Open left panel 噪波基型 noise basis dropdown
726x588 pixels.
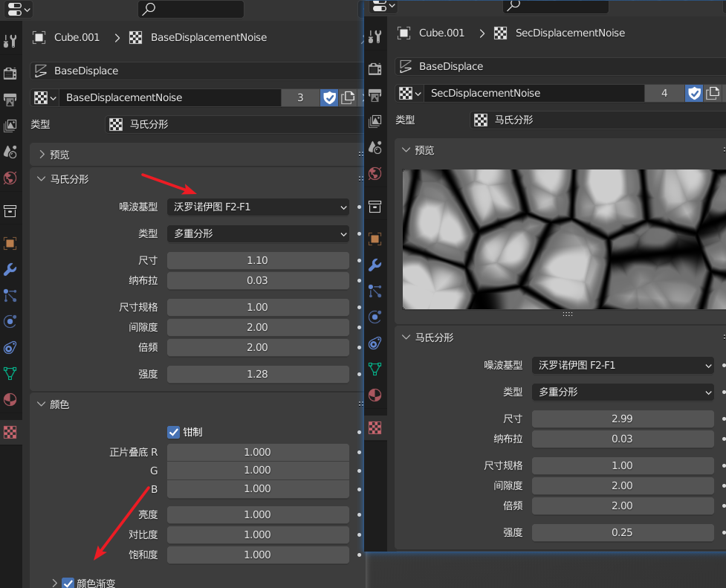click(258, 207)
